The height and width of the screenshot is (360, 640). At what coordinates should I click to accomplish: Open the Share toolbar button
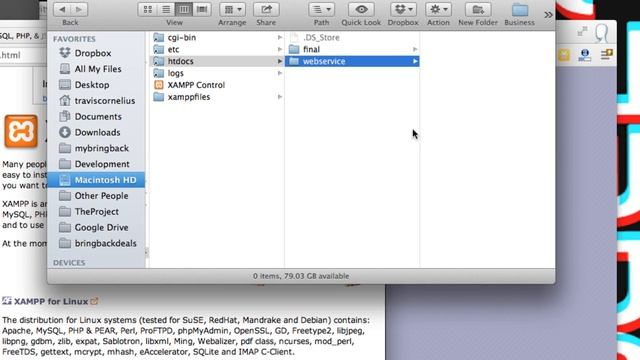pyautogui.click(x=266, y=9)
